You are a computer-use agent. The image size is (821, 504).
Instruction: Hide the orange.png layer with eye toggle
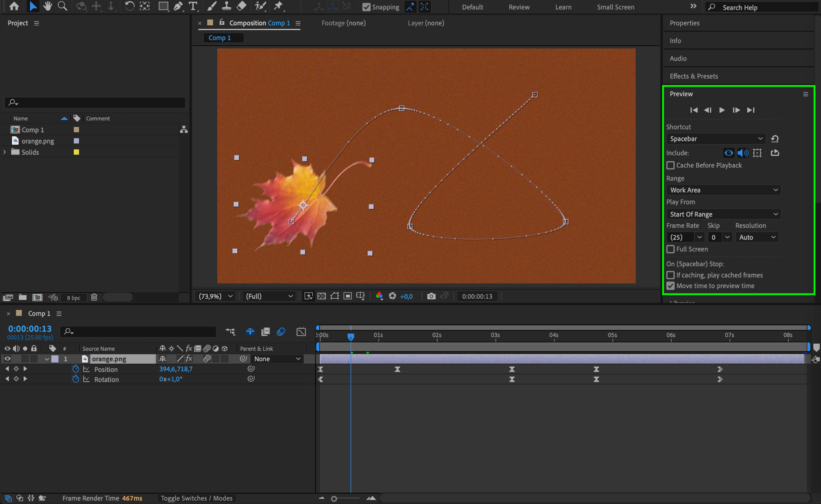7,359
